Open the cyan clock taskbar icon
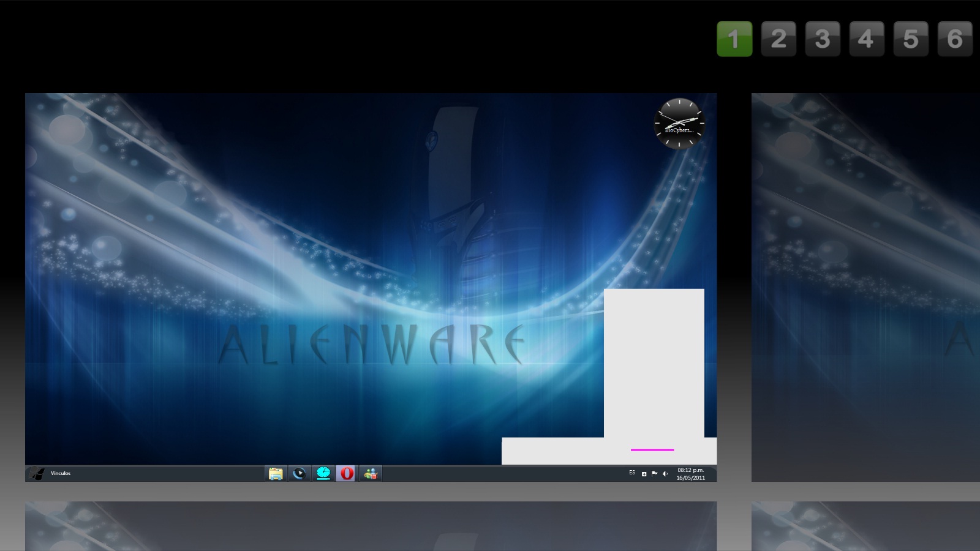 coord(323,473)
